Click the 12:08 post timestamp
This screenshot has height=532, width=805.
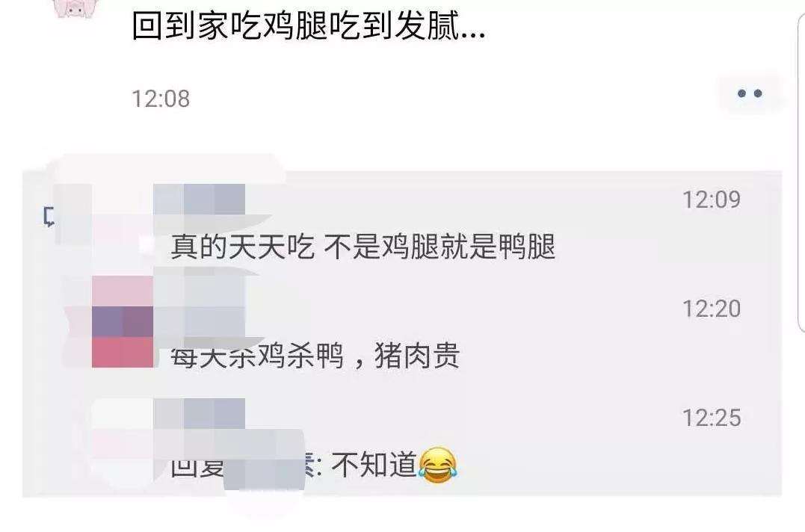click(x=161, y=99)
